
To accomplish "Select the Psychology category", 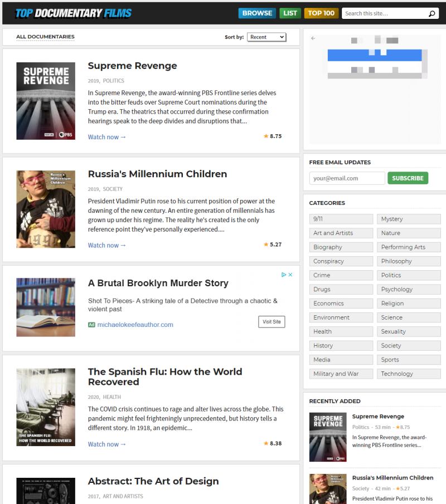I will coord(409,289).
